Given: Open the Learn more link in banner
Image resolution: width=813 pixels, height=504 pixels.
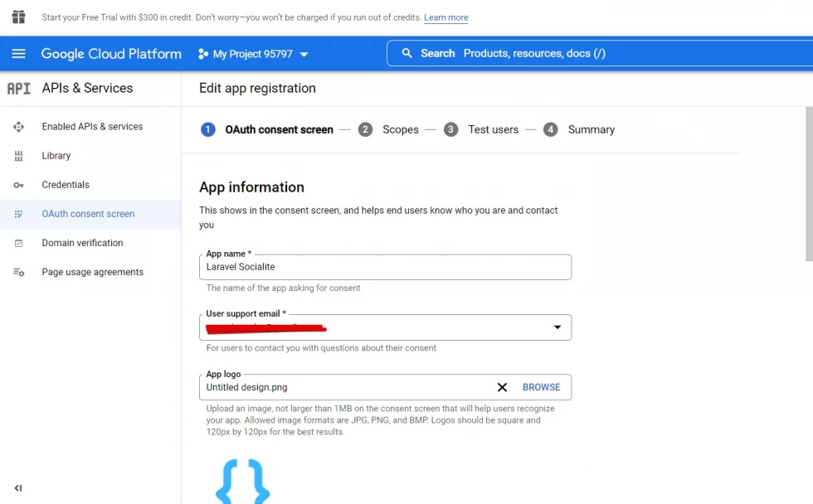Looking at the screenshot, I should pos(445,17).
